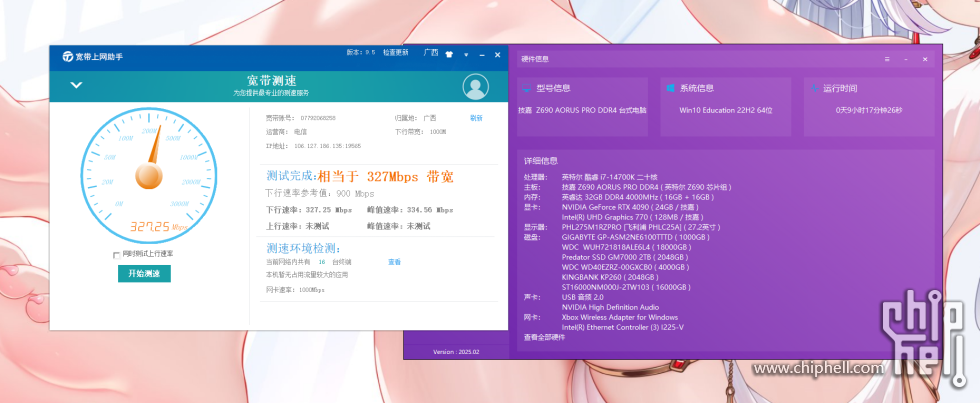Click 检查更新 in the title bar
The width and height of the screenshot is (980, 403).
click(x=396, y=52)
